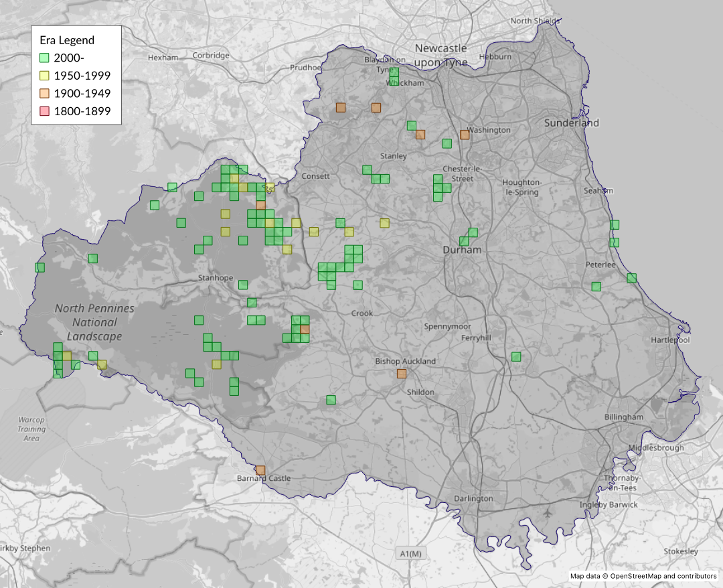Click the Washington label
723x588 pixels.
[x=489, y=130]
